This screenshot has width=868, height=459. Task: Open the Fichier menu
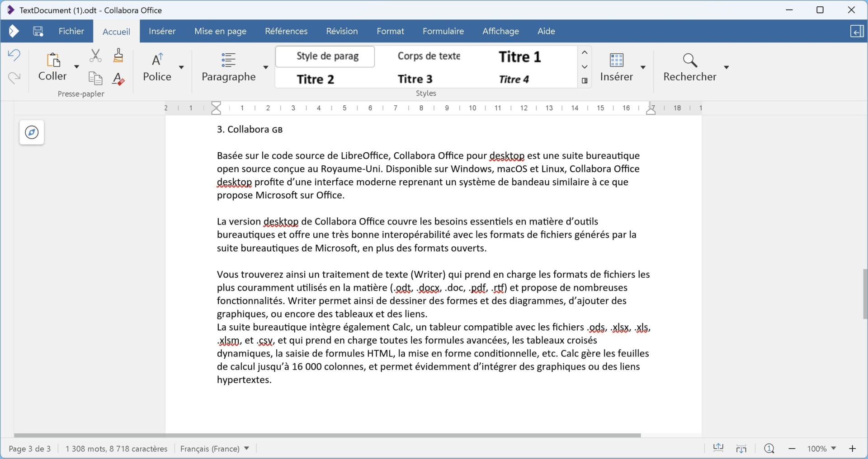(x=71, y=31)
